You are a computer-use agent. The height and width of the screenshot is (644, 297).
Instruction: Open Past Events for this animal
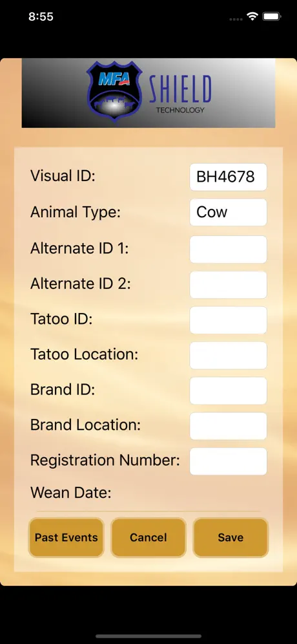66,537
